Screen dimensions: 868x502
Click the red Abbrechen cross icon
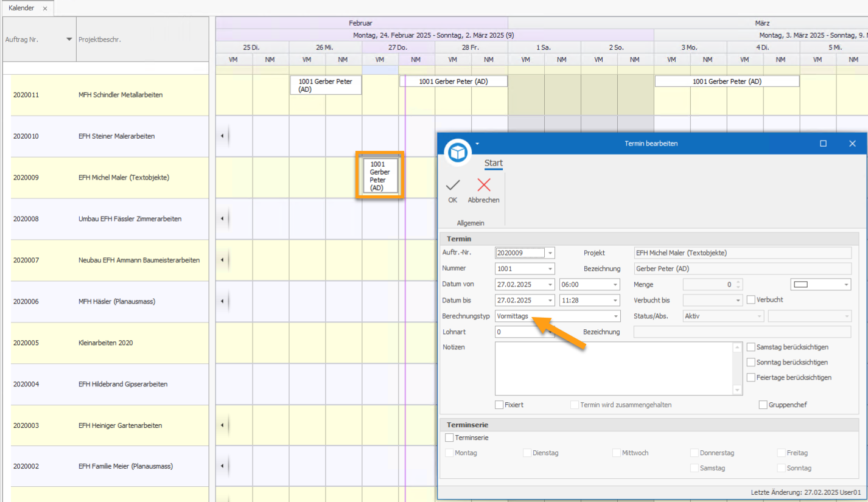coord(483,186)
